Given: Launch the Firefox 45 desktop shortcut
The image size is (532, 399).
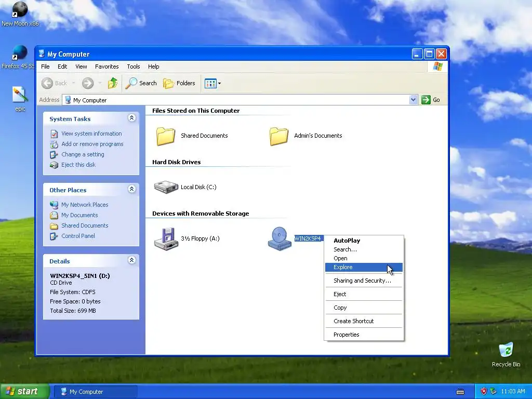Looking at the screenshot, I should pyautogui.click(x=19, y=57).
